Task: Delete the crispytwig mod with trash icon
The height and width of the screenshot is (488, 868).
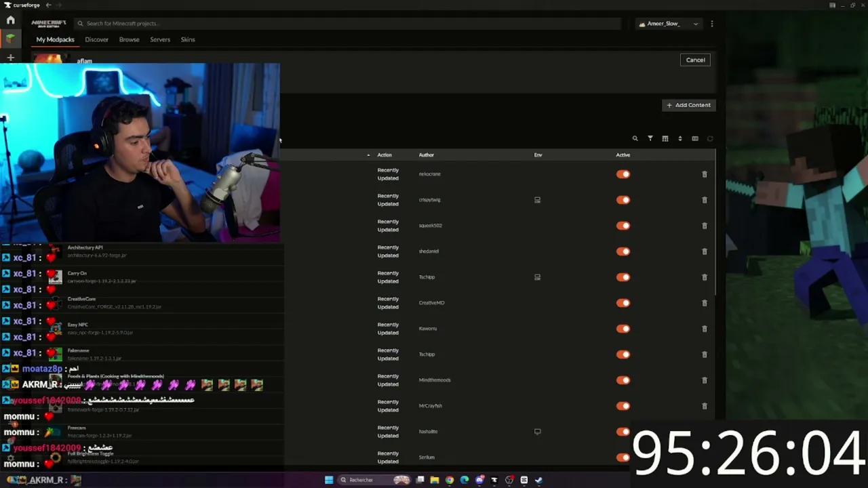Action: click(x=705, y=200)
